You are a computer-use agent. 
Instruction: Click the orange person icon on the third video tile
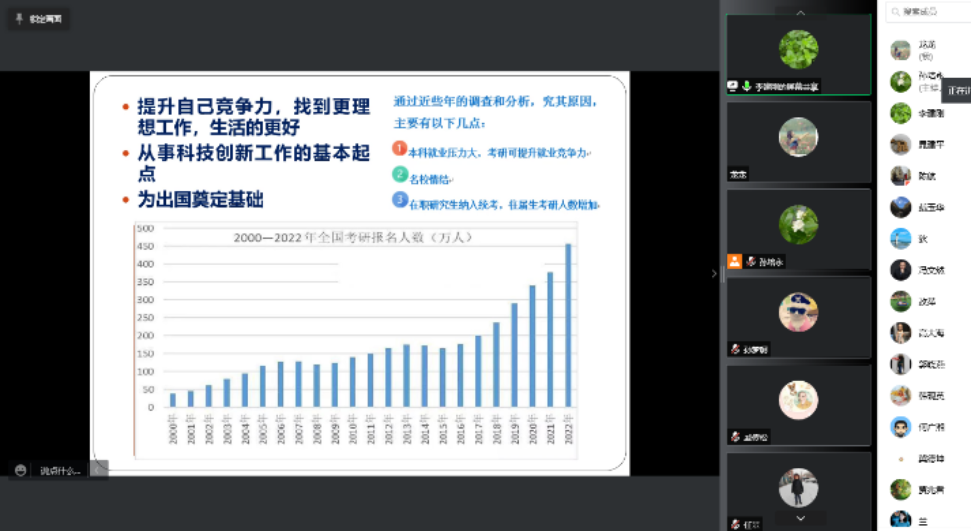(x=735, y=261)
